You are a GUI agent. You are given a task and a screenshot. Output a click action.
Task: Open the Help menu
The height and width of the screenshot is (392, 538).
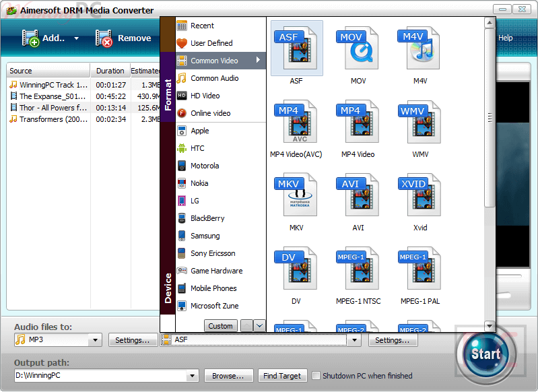point(506,38)
